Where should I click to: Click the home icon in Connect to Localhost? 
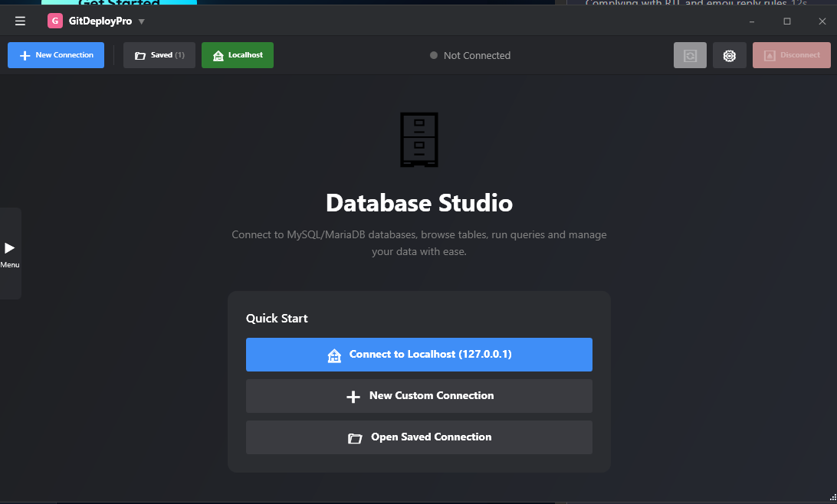point(334,355)
